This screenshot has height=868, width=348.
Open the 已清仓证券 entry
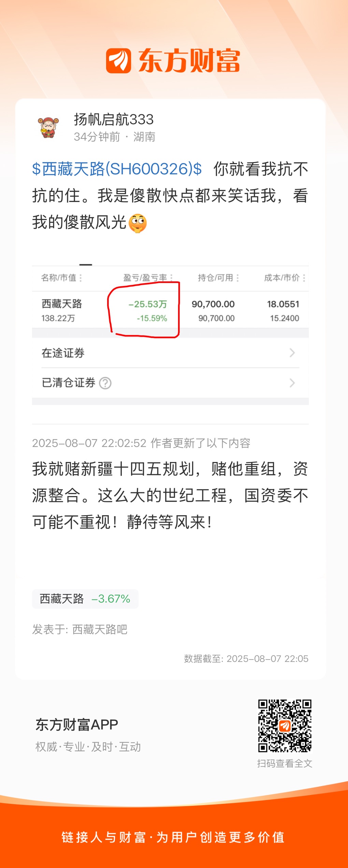(170, 383)
